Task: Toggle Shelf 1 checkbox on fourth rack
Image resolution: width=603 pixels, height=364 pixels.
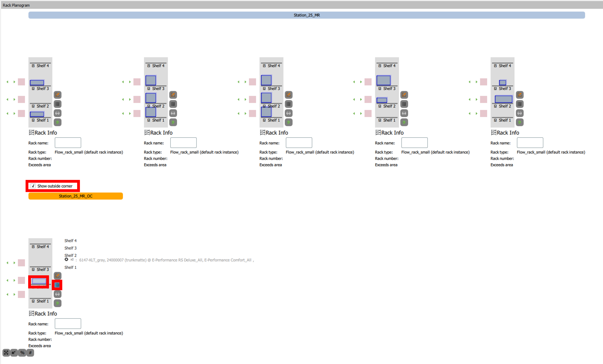Action: [x=380, y=120]
